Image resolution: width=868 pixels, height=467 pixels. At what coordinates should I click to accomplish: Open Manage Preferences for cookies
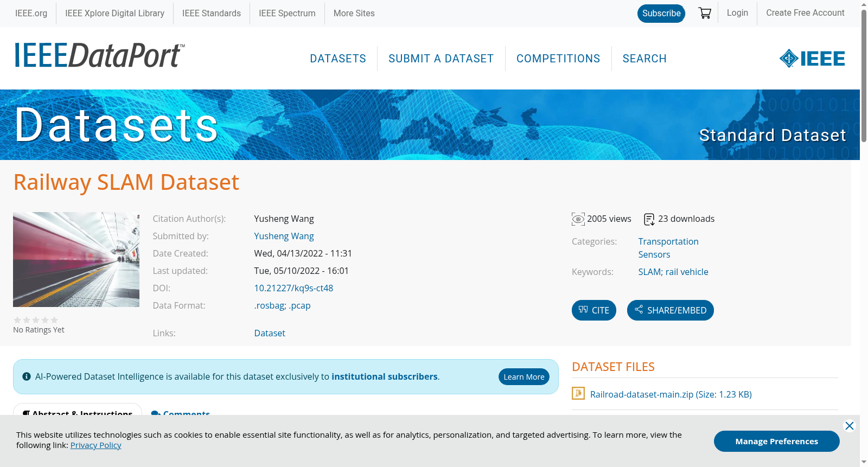point(777,442)
